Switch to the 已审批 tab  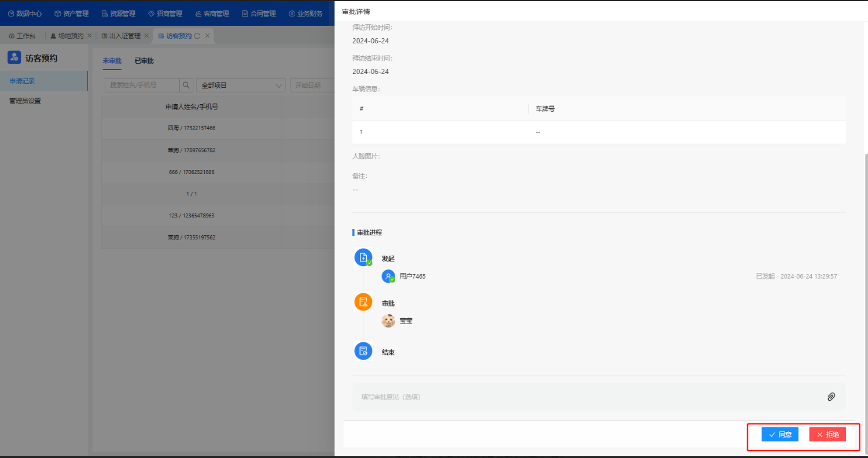(x=144, y=61)
